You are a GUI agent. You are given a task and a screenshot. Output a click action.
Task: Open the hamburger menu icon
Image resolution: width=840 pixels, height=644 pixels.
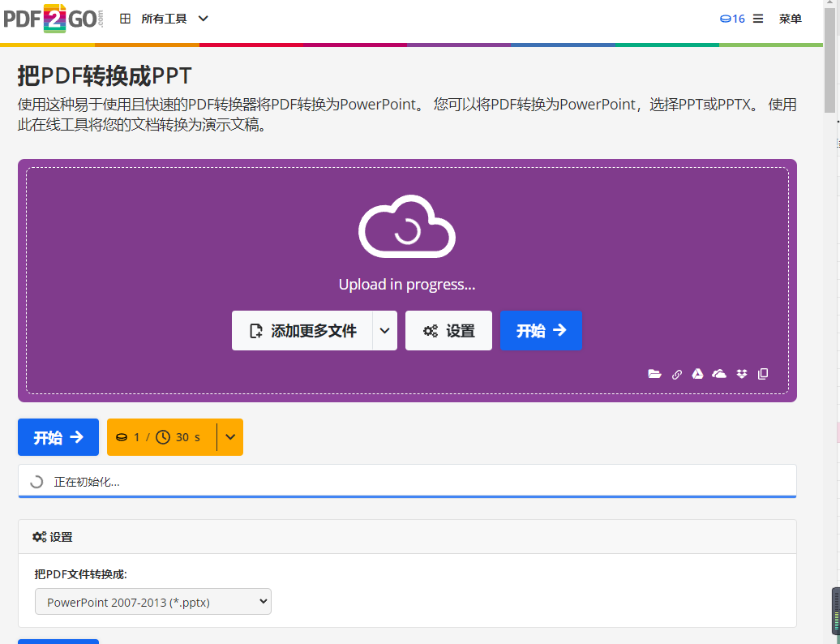click(x=758, y=19)
